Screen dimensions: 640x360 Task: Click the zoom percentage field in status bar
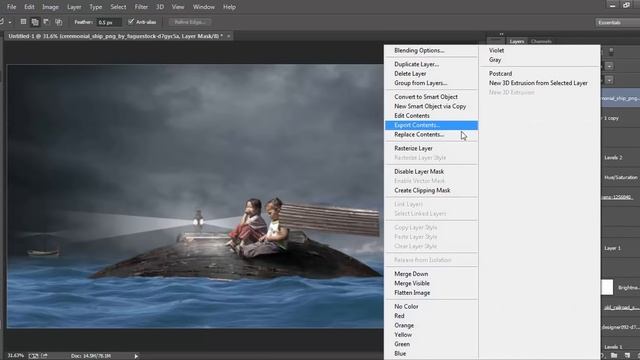click(x=16, y=356)
